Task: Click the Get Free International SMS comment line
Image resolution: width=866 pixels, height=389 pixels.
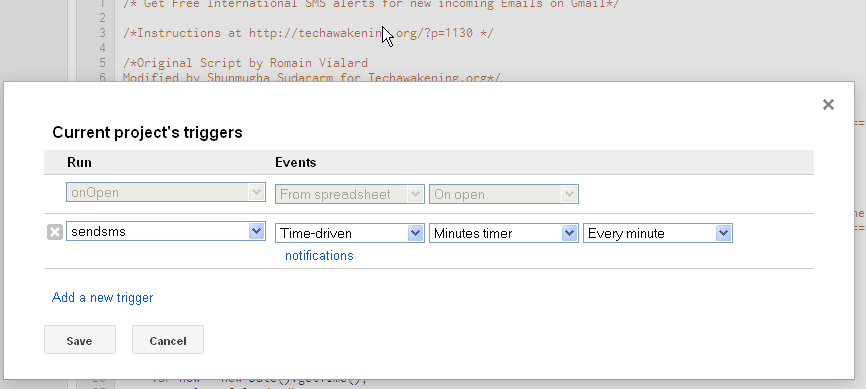Action: point(371,4)
